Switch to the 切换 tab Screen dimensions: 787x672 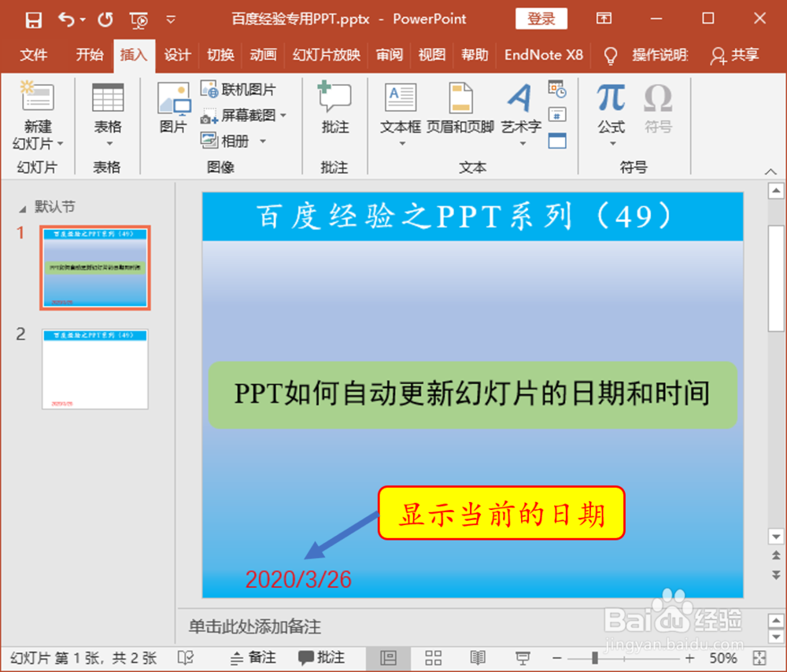(x=220, y=54)
